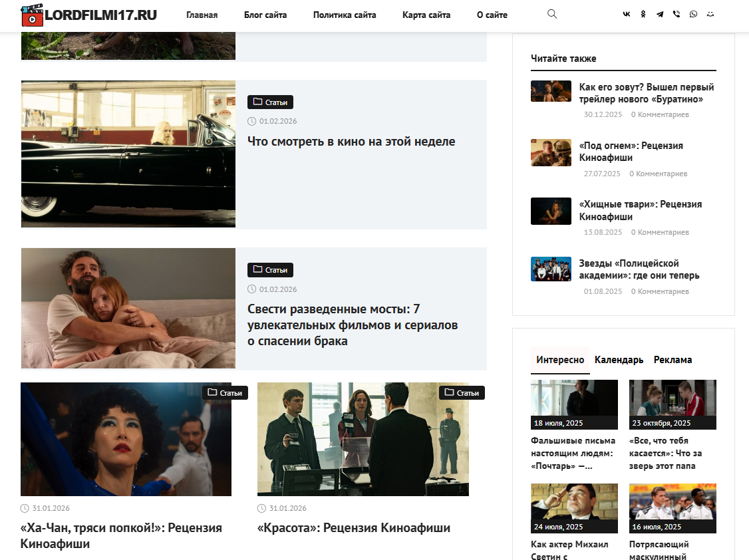Open Карта сайта menu item
Image resolution: width=749 pixels, height=560 pixels.
point(426,15)
